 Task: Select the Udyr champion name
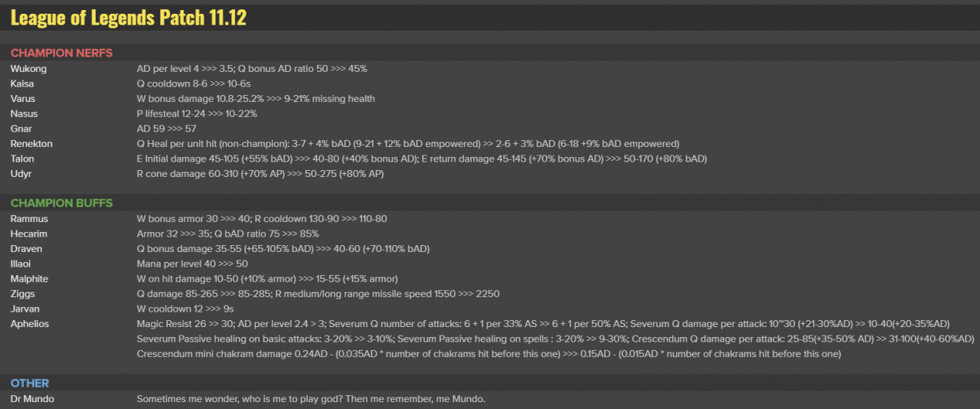[x=21, y=174]
